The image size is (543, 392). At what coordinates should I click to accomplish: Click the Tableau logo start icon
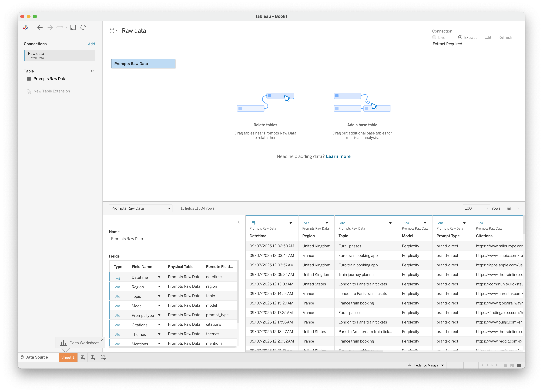pyautogui.click(x=25, y=27)
